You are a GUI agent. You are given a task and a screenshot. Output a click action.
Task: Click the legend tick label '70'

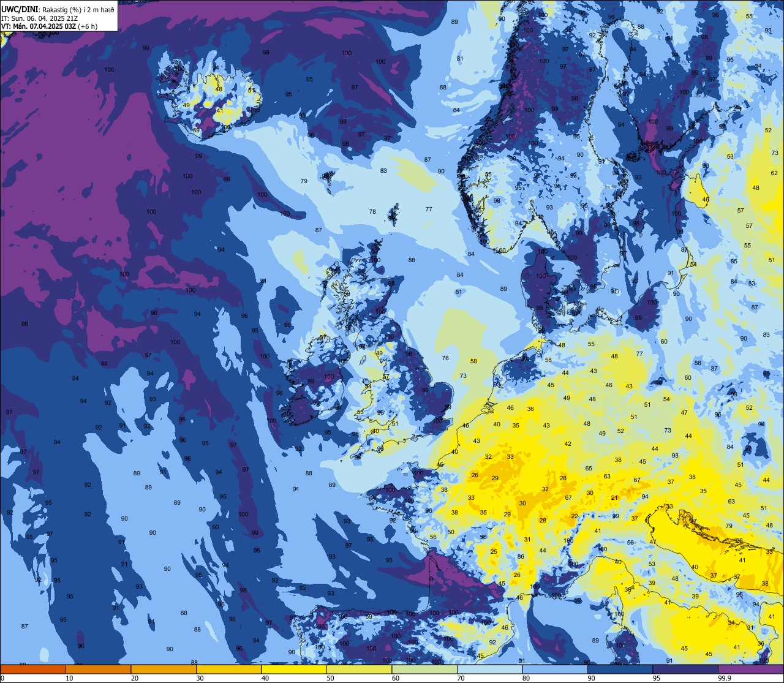point(461,677)
